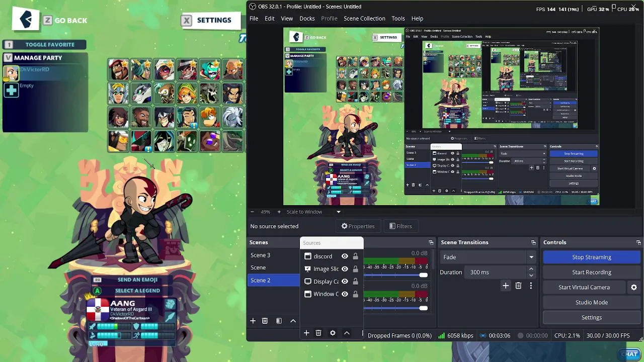Toggle the lock on Image Slide Show source
The height and width of the screenshot is (362, 644).
point(355,269)
